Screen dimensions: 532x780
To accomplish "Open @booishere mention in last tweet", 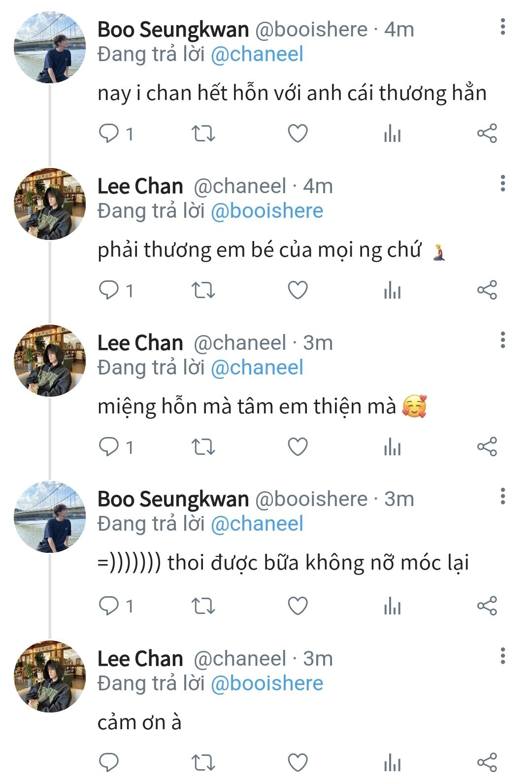I will [266, 683].
